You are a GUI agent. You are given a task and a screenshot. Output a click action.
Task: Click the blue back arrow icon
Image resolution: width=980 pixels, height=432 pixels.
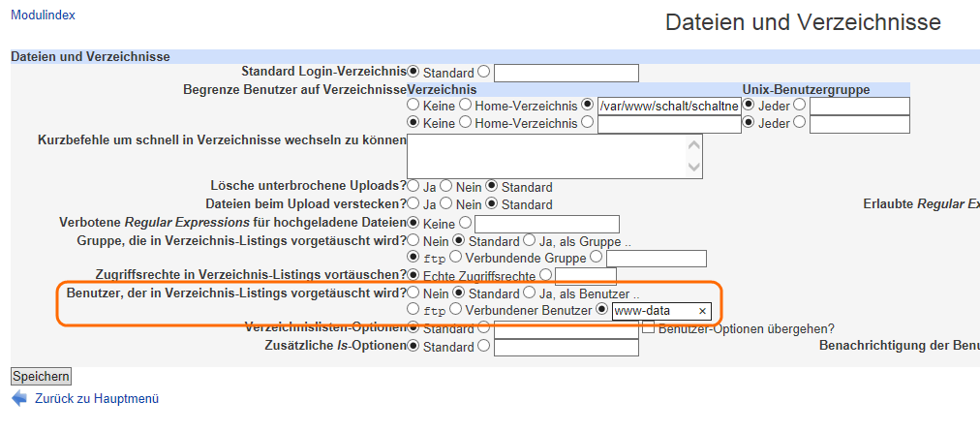tap(18, 398)
